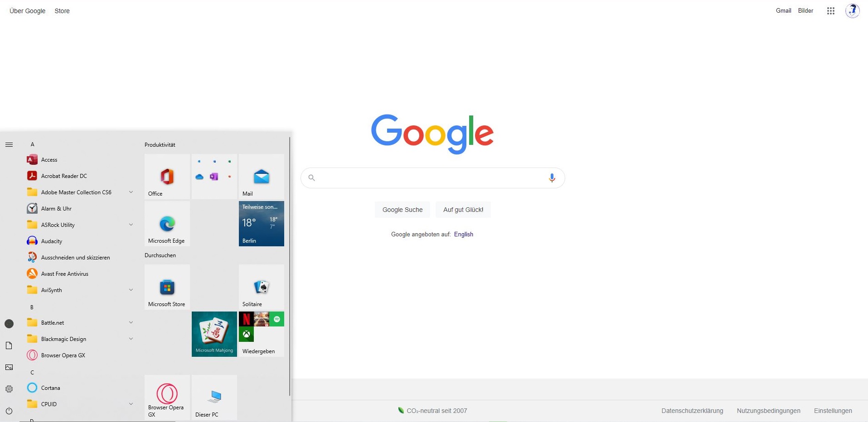Screen dimensions: 868x422
Task: Expand the Start menu hamburger button
Action: [x=9, y=145]
